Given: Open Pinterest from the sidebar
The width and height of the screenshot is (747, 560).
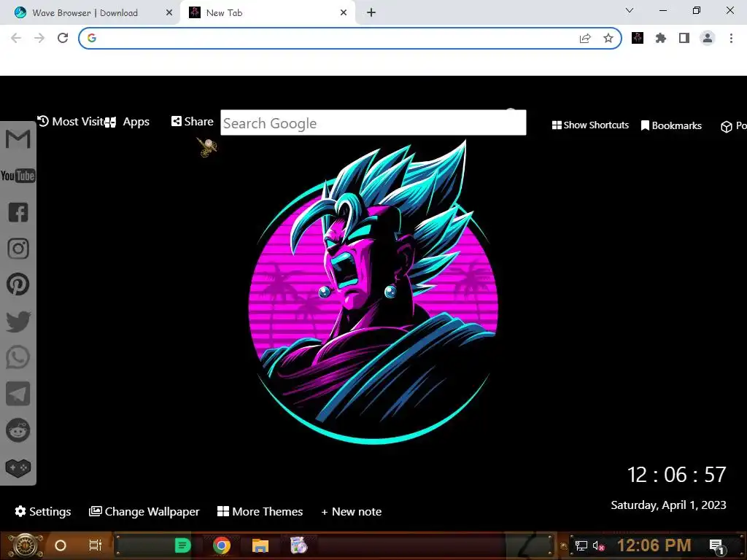Looking at the screenshot, I should click(18, 285).
